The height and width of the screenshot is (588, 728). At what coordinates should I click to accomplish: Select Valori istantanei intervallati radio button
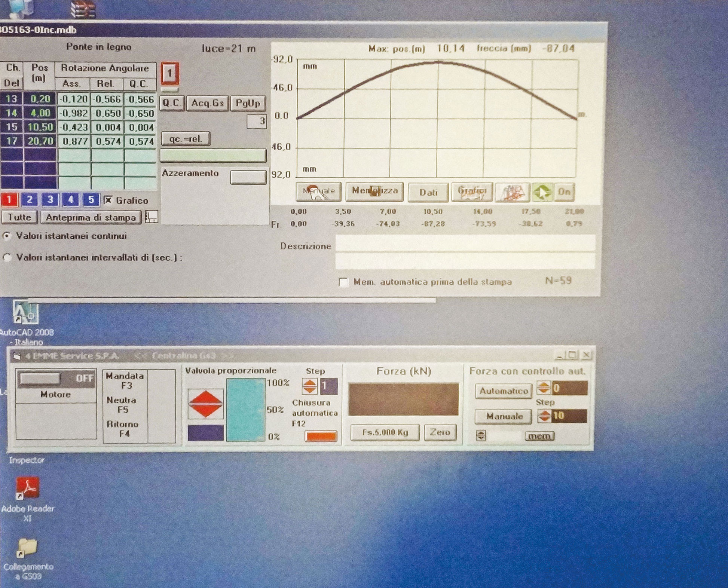click(x=7, y=257)
